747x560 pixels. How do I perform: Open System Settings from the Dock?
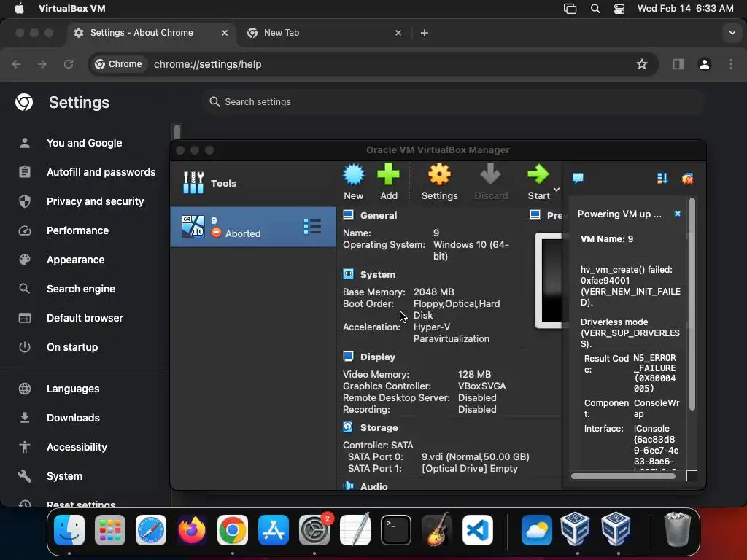point(314,530)
